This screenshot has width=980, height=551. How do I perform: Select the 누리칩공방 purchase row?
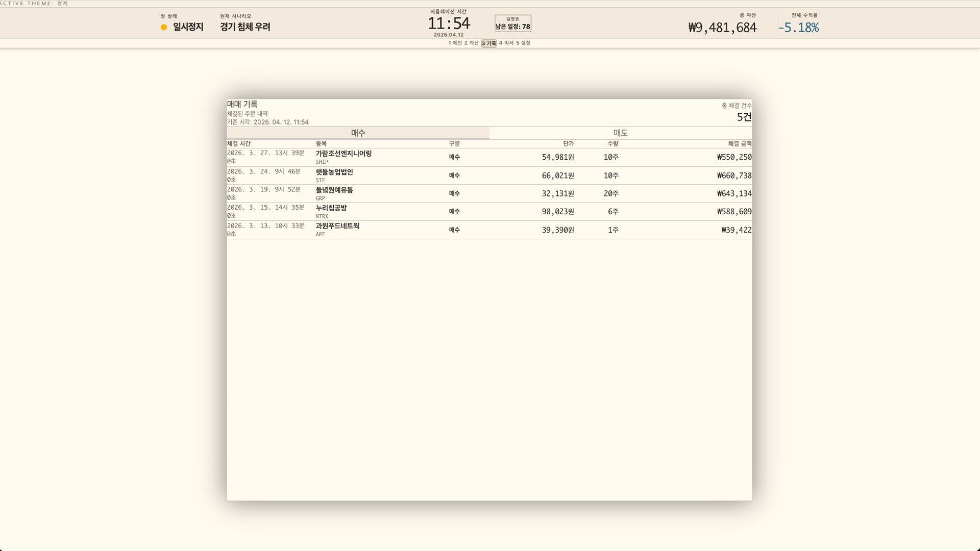[x=489, y=211]
